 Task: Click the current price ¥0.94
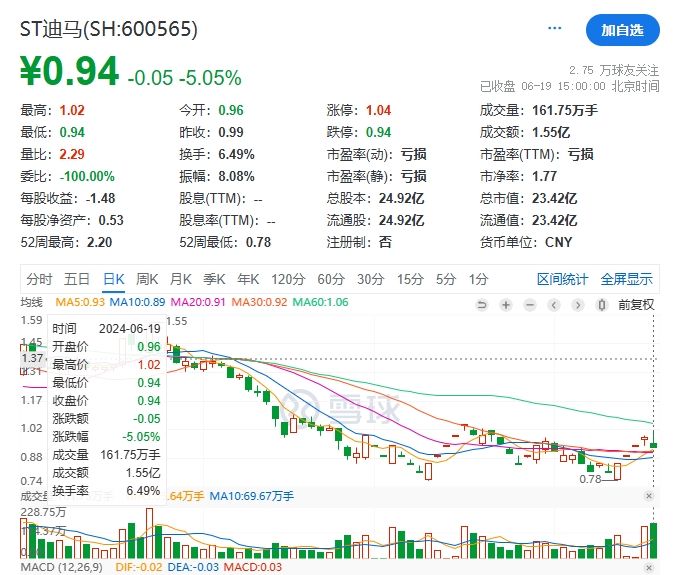point(69,71)
